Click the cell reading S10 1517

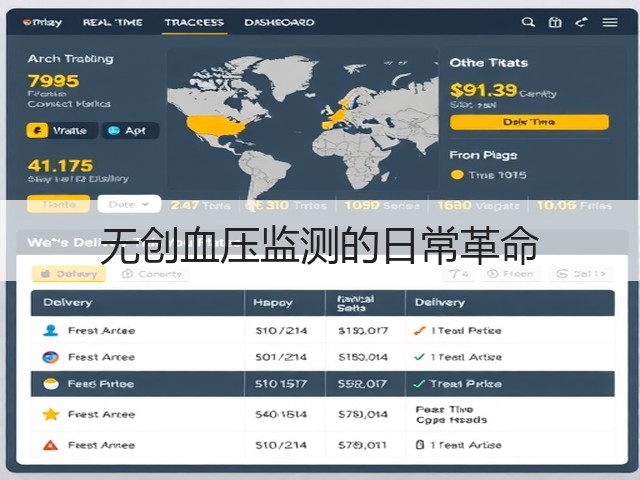point(284,384)
